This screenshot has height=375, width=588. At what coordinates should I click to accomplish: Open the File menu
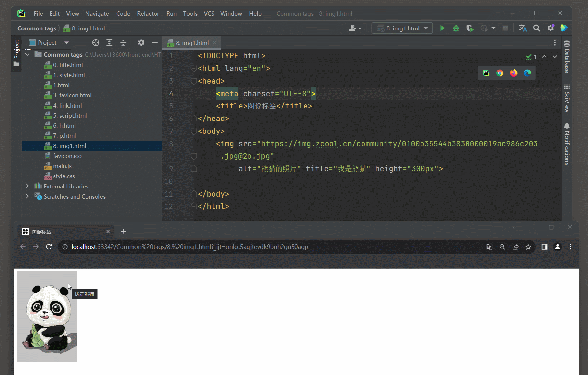point(38,13)
